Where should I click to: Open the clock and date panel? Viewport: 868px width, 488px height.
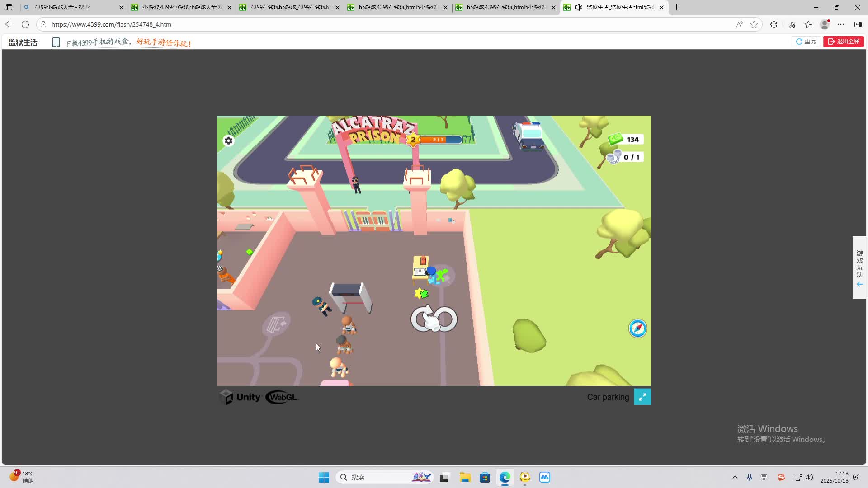tap(835, 477)
